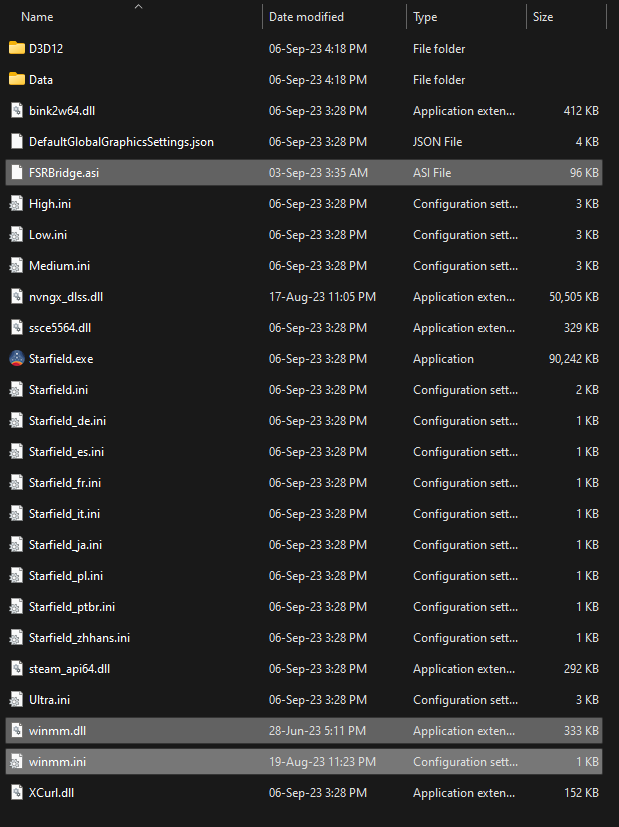The width and height of the screenshot is (619, 827).
Task: Click the Data folder icon
Action: point(17,80)
